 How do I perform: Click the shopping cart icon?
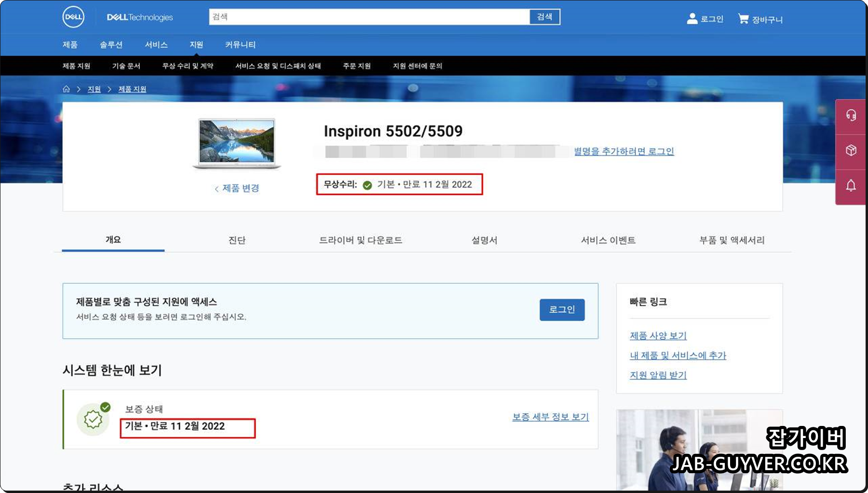point(744,19)
